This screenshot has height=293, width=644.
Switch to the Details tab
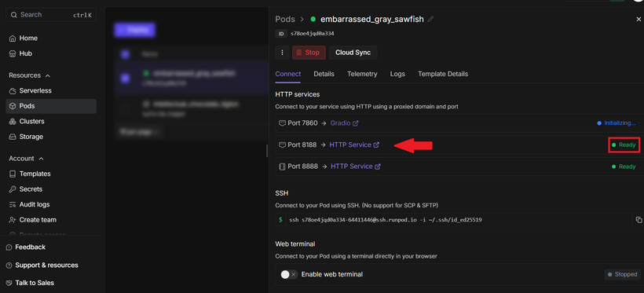pos(324,75)
